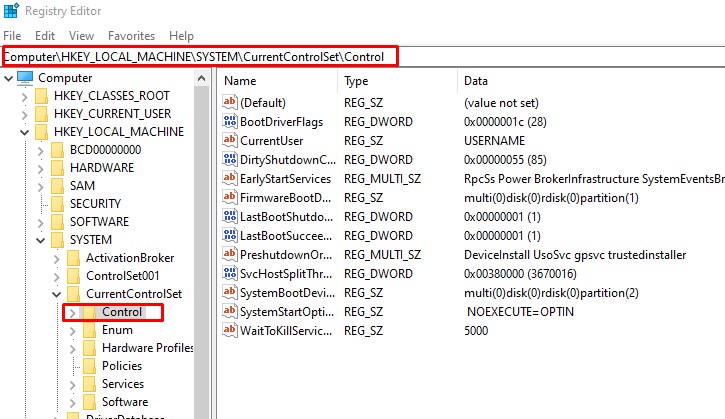Viewport: 725px width, 419px height.
Task: Click the SvcHostSplitThreshold DWORD icon
Action: click(230, 273)
